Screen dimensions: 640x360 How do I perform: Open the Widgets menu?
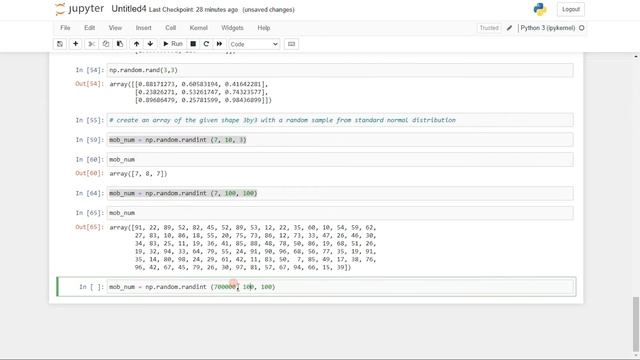[x=232, y=28]
